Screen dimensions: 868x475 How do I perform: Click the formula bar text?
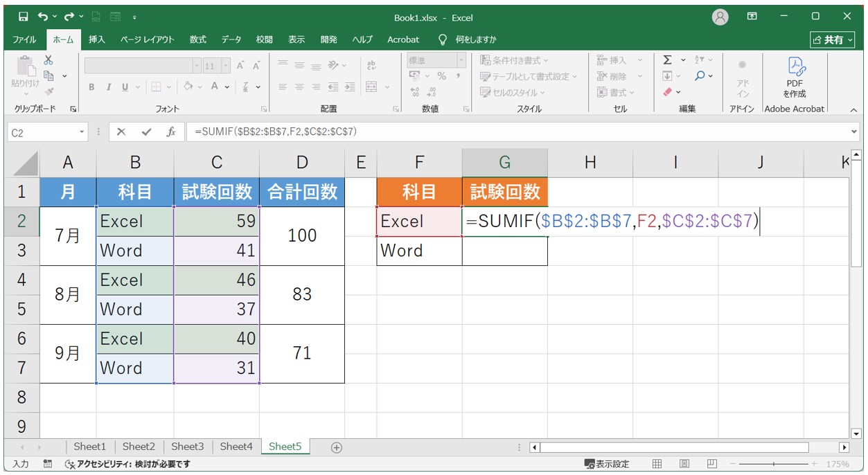coord(276,132)
